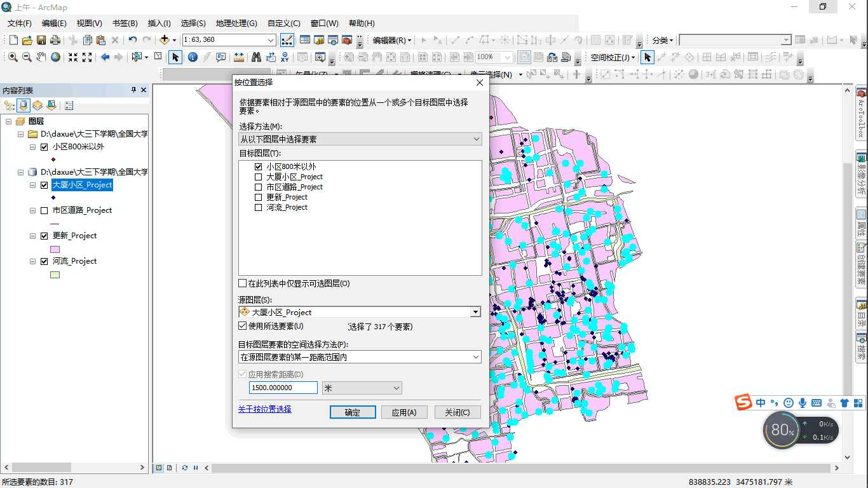Check 市区道路_Project in target layers list
Screen dimensions: 868x488
click(x=258, y=187)
